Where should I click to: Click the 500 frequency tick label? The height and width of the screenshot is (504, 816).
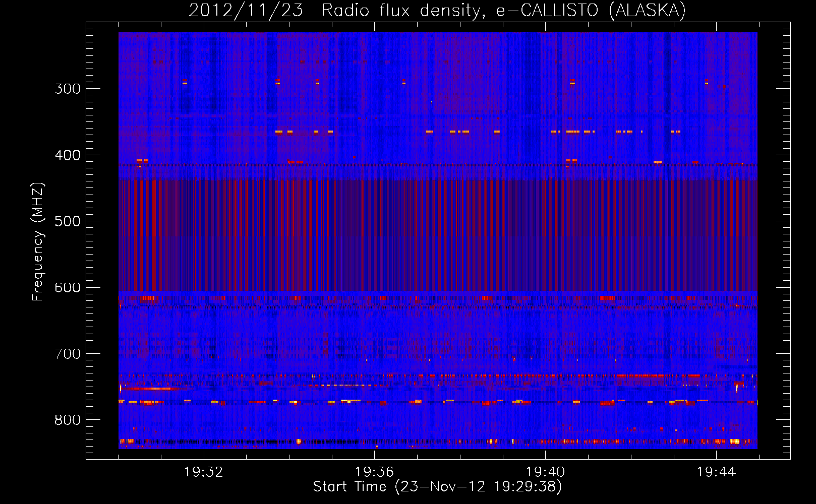(x=68, y=221)
